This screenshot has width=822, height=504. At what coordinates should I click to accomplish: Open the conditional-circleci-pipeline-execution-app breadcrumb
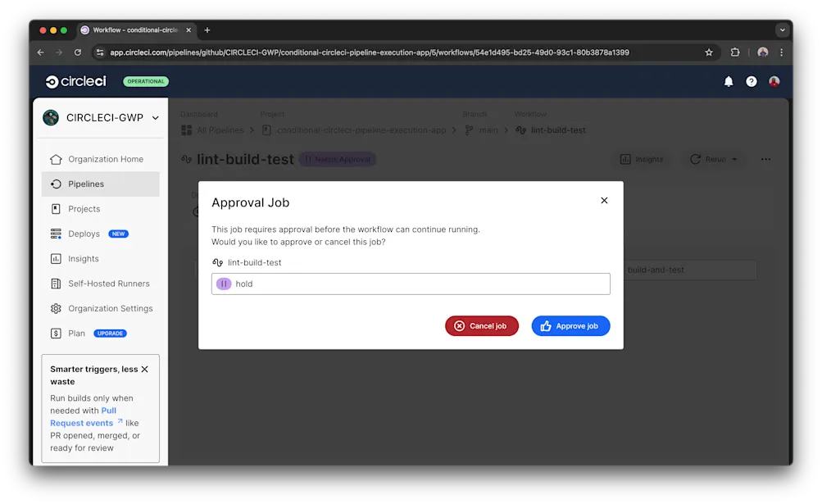coord(354,130)
